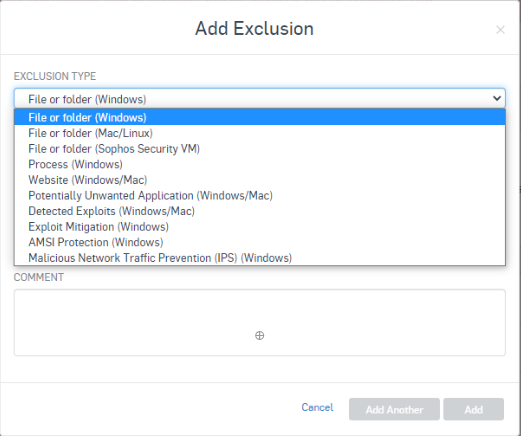Screen dimensions: 521x436
Task: Choose Website (Windows/Mac) exclusion type
Action: [260, 180]
